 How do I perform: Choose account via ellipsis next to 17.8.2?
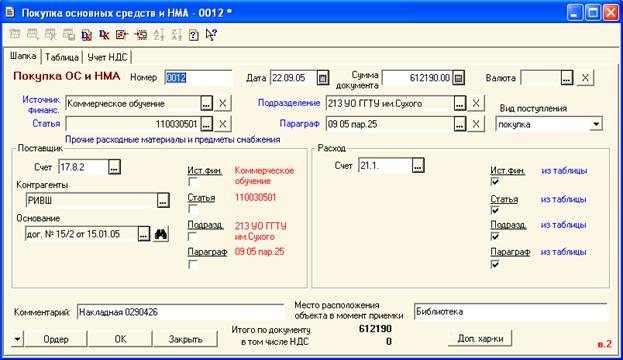click(x=114, y=167)
